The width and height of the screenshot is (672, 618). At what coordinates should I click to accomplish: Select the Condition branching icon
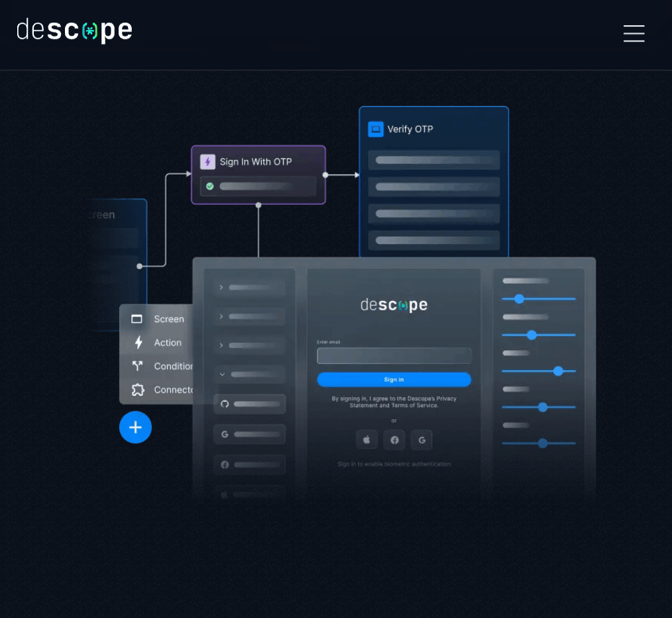tap(137, 366)
